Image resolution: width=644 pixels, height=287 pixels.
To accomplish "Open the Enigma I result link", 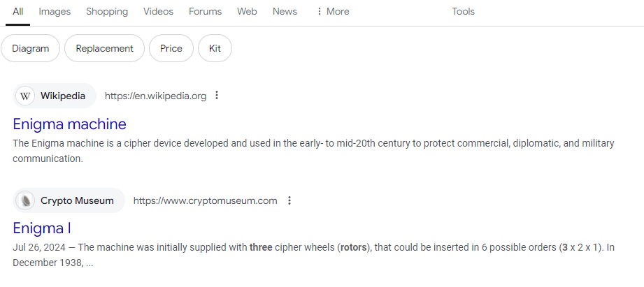I will pyautogui.click(x=42, y=228).
